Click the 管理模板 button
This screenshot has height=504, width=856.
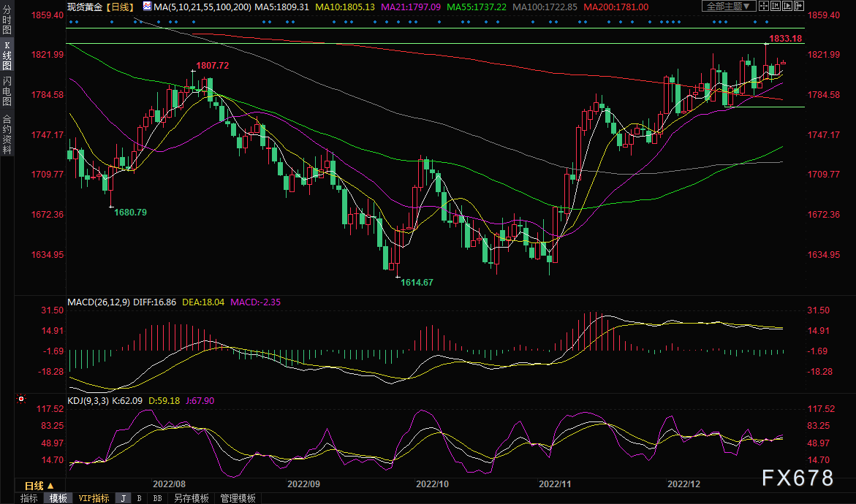point(238,498)
